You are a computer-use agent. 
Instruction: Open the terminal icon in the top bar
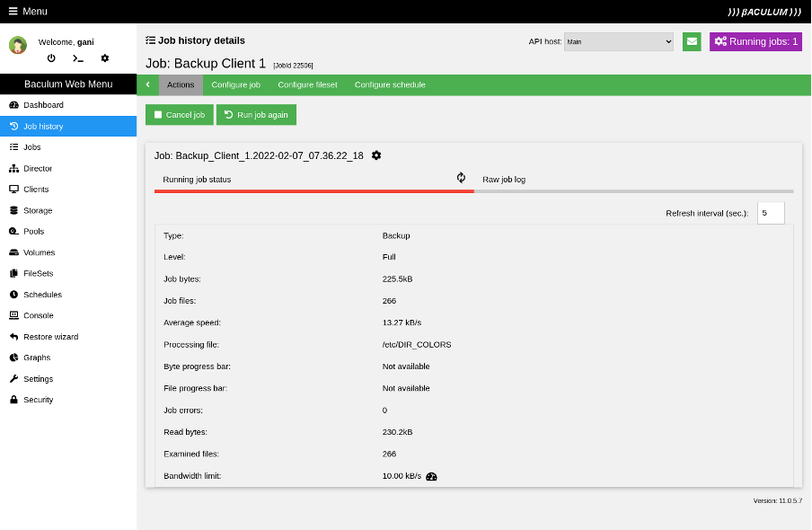79,57
